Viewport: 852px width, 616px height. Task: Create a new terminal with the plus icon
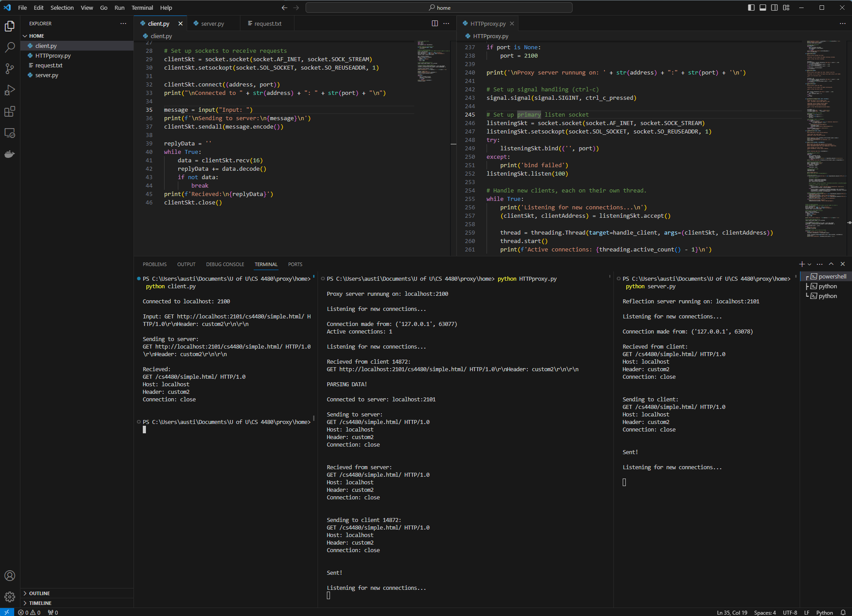click(x=801, y=264)
